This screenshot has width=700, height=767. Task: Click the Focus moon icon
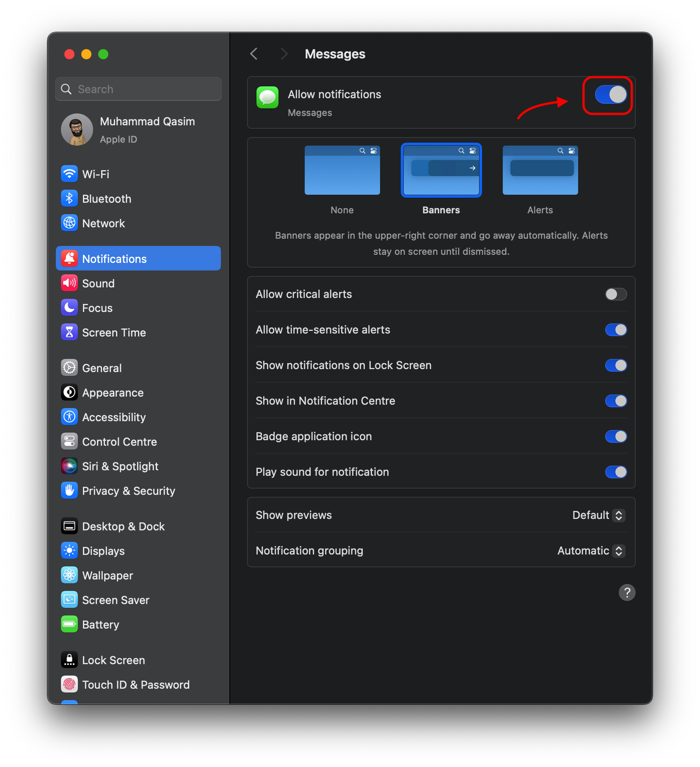tap(69, 308)
